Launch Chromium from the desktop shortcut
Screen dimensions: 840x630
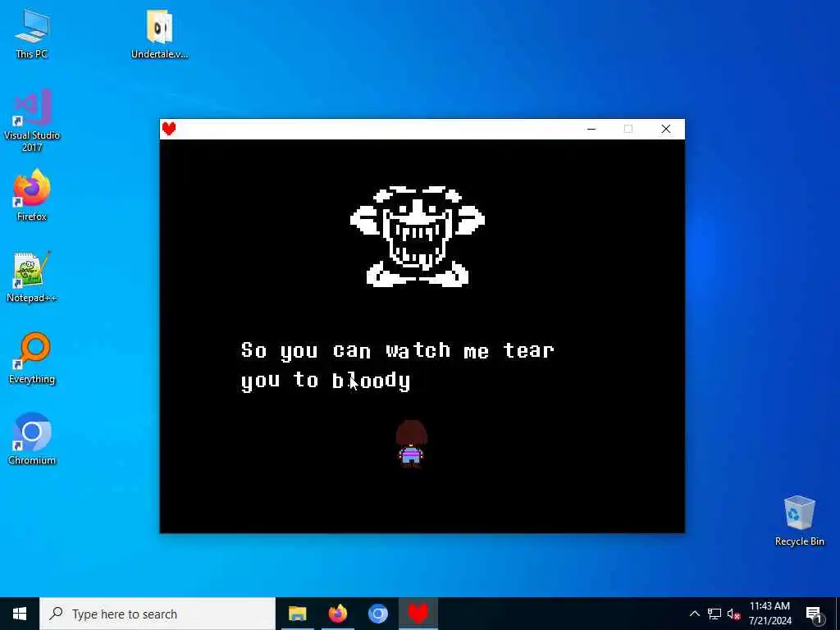(32, 440)
